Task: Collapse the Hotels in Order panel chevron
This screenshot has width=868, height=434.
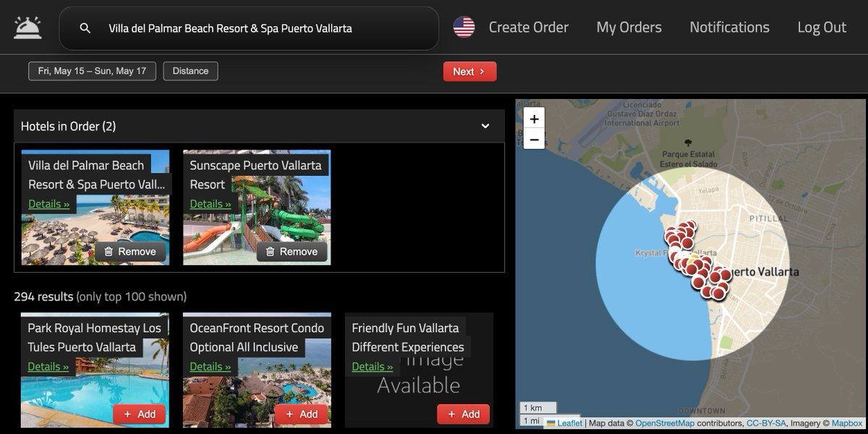Action: tap(485, 126)
